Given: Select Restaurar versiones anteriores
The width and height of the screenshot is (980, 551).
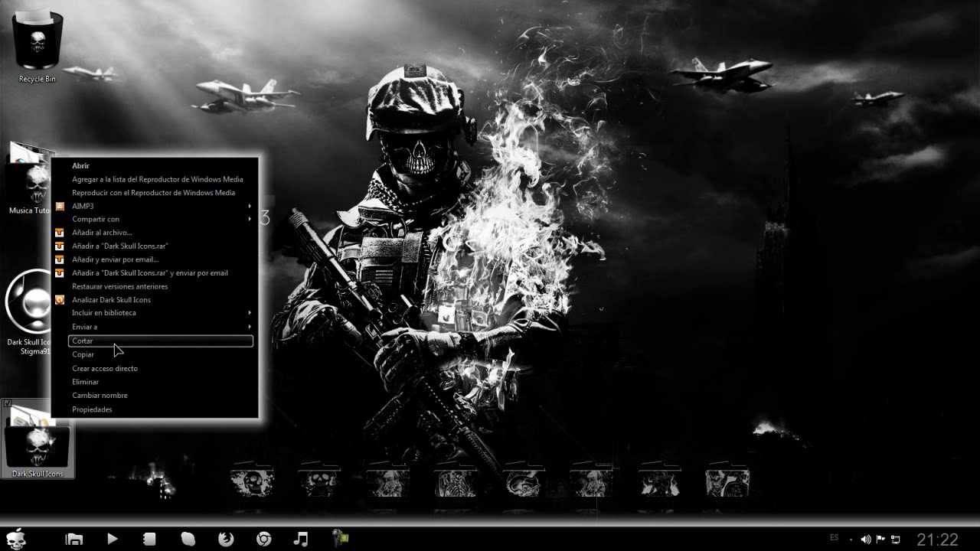Looking at the screenshot, I should click(120, 286).
